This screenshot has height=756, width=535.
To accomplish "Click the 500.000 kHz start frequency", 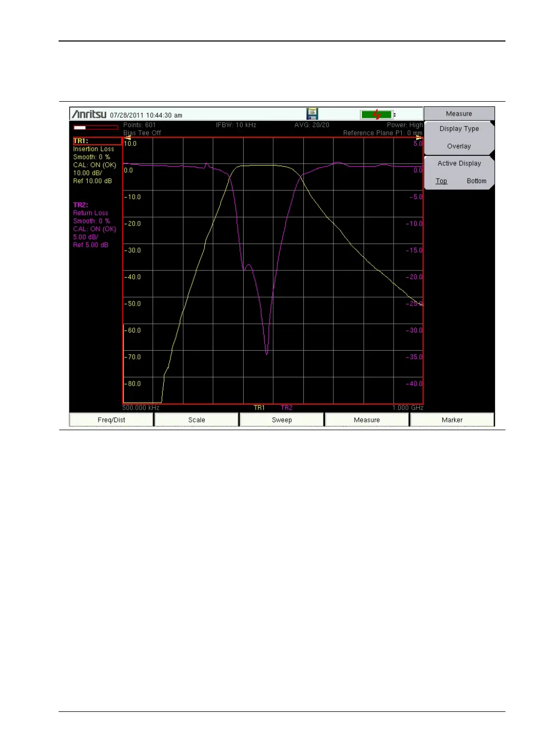I will pyautogui.click(x=141, y=408).
